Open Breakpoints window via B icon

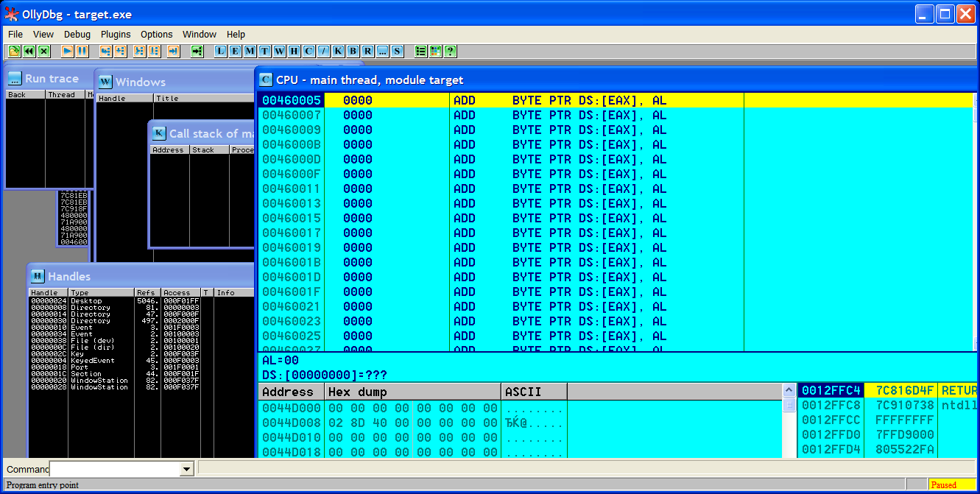pos(353,51)
